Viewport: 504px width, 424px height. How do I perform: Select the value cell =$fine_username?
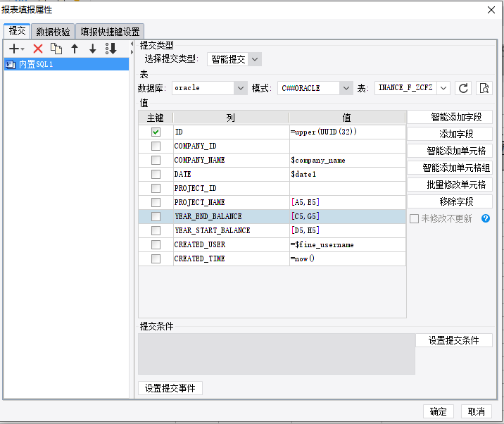point(348,245)
